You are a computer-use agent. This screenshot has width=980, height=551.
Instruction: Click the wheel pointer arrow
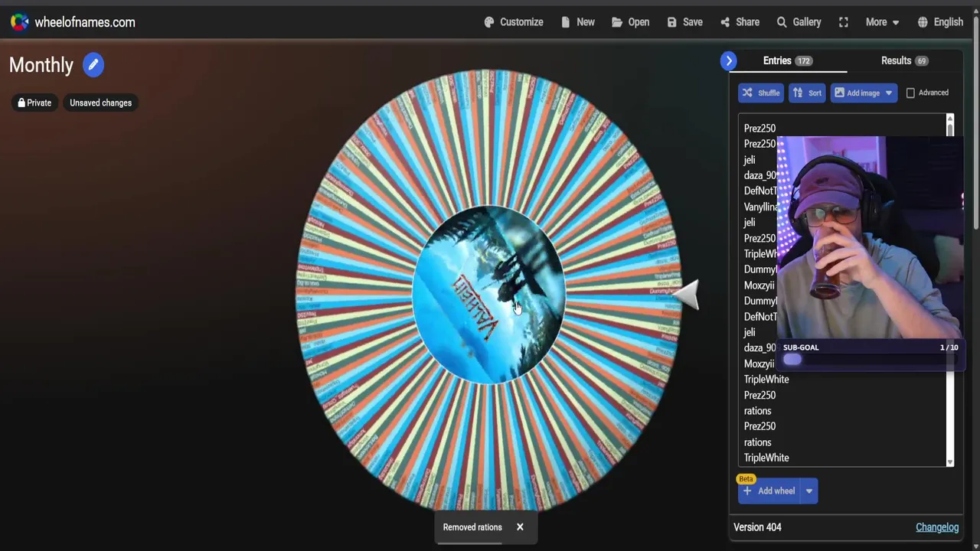687,294
